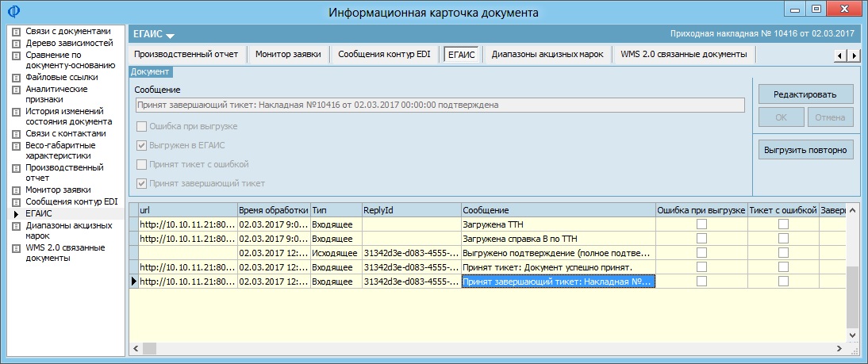Open Файловые ссылки in sidebar
Viewport: 868px width, 364px height.
pos(61,77)
